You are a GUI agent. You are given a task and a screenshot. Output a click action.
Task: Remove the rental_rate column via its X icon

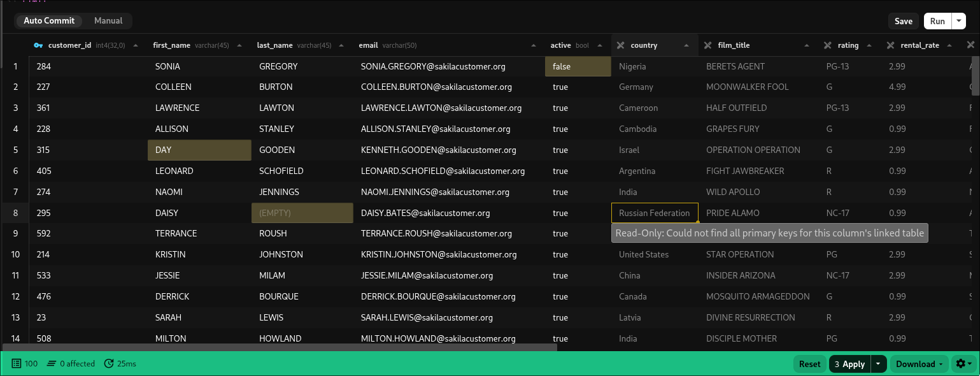click(889, 45)
